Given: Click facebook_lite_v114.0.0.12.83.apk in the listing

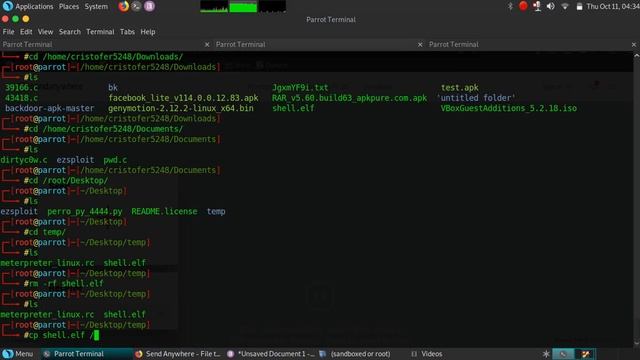Looking at the screenshot, I should point(183,98).
